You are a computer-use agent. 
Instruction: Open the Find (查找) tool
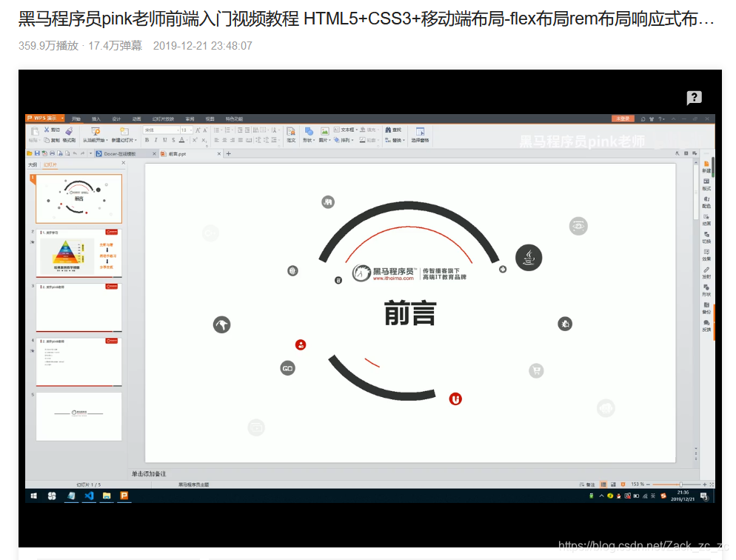(393, 130)
